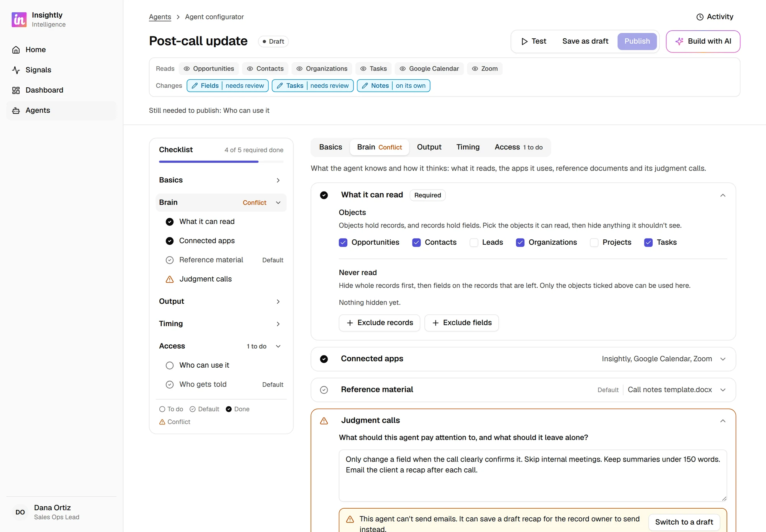Uncheck the Opportunities object checkbox
The height and width of the screenshot is (532, 766).
[x=343, y=242]
